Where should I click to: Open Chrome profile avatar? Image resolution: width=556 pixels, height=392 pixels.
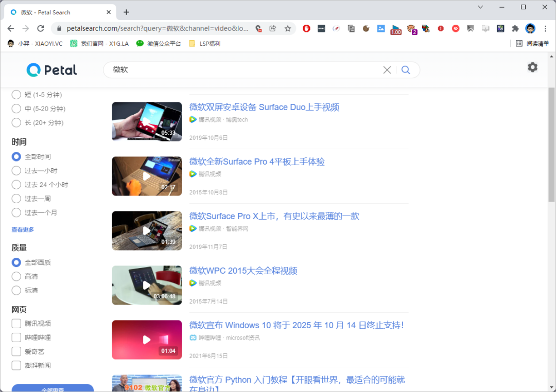tap(530, 28)
